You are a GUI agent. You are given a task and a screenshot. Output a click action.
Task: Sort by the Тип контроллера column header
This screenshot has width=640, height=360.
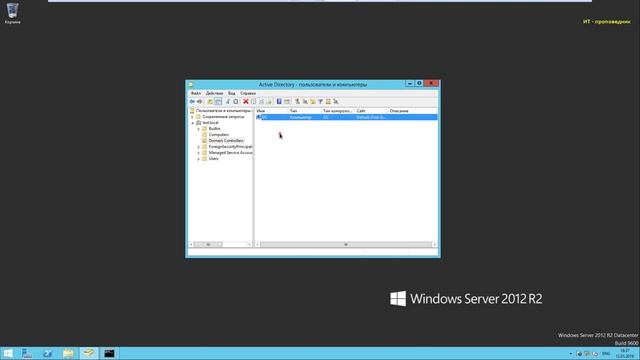pos(338,111)
